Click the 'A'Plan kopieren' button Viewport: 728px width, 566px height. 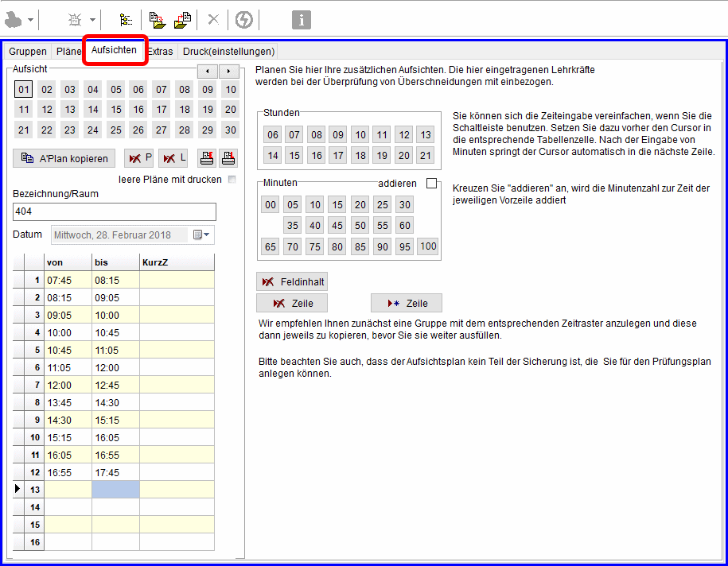(x=64, y=158)
